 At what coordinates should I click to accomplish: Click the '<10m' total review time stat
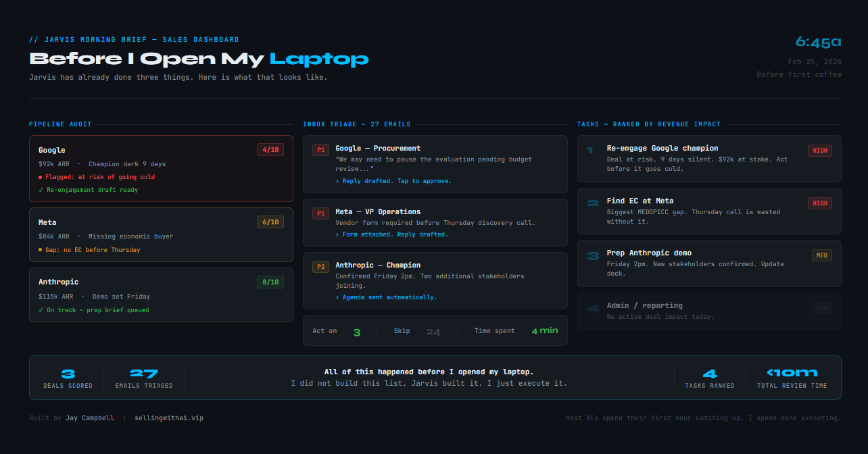pyautogui.click(x=792, y=373)
